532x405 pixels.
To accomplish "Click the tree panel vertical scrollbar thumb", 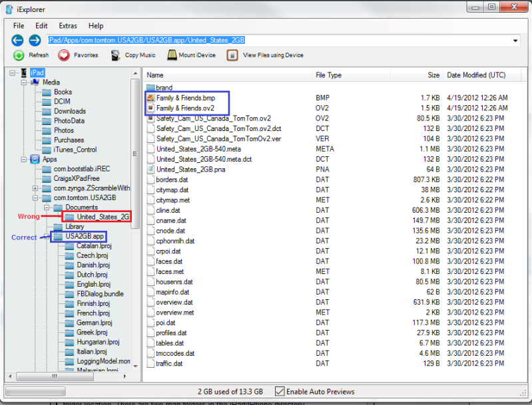I will pos(135,154).
